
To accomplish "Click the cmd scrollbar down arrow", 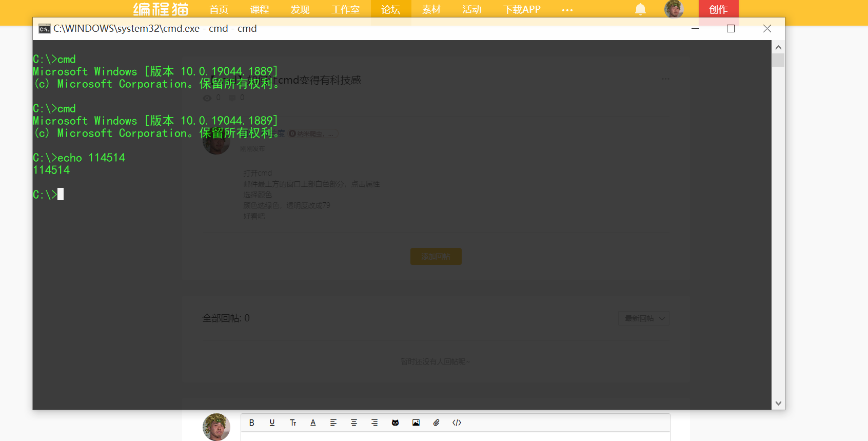I will pyautogui.click(x=778, y=404).
